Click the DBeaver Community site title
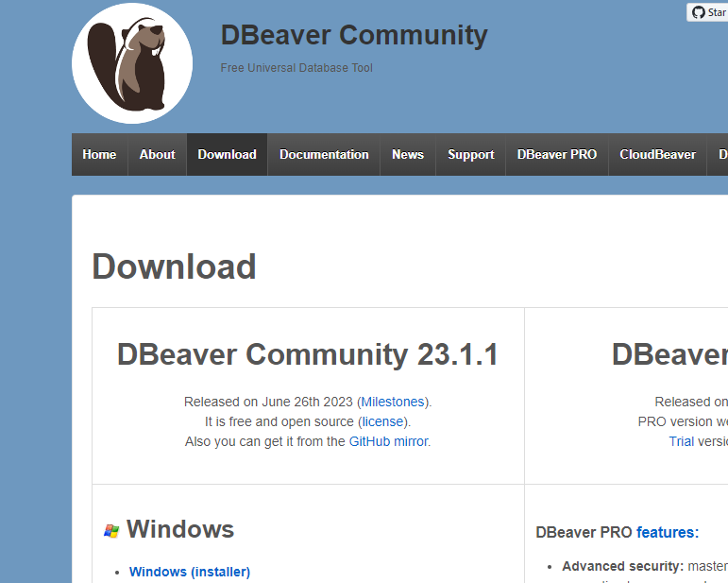This screenshot has width=728, height=583. pos(354,35)
